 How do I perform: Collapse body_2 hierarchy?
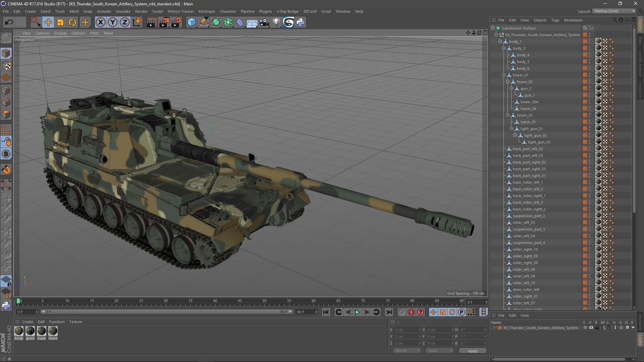click(504, 48)
